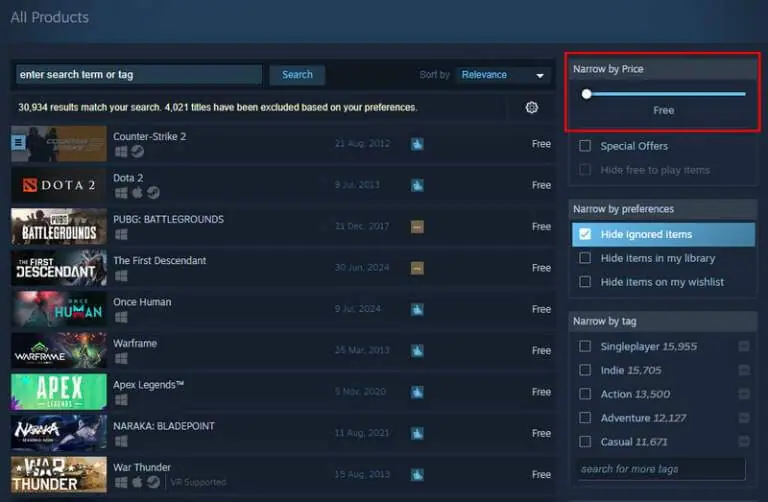Click the exclude icon beside the Action tag
The height and width of the screenshot is (502, 768).
pyautogui.click(x=744, y=394)
